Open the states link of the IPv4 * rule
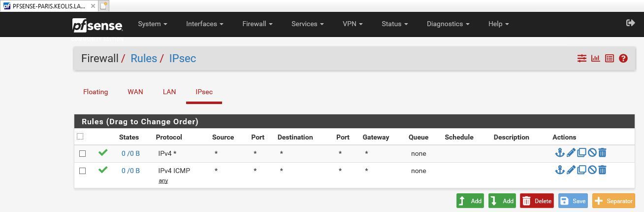This screenshot has width=644, height=212. [x=130, y=153]
